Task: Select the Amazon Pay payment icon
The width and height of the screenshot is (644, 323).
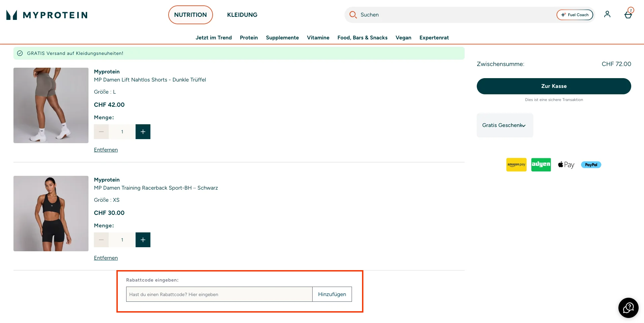Action: tap(516, 165)
